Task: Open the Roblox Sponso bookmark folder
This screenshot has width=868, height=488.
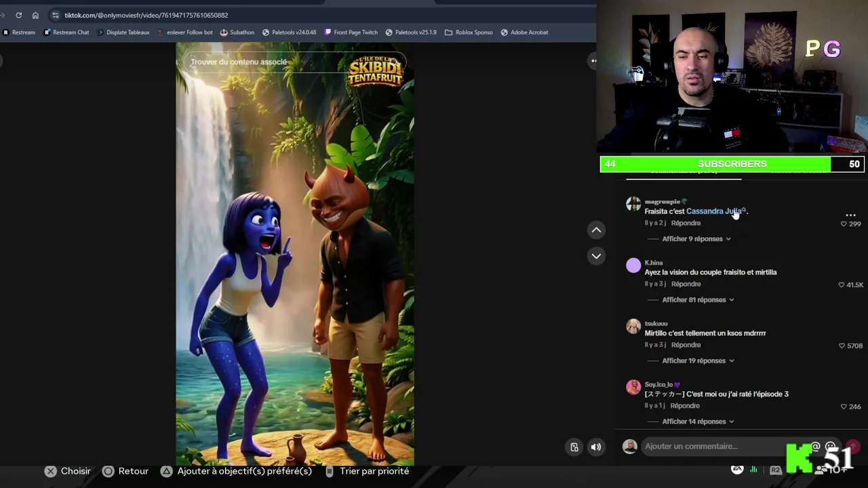Action: coord(469,32)
